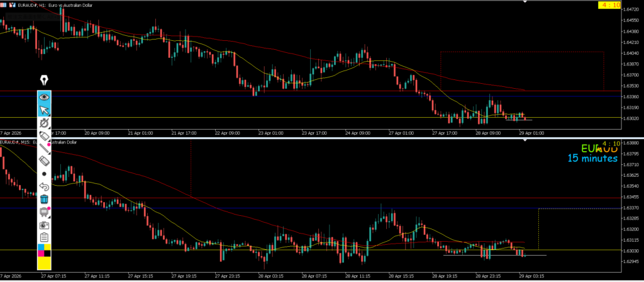This screenshot has height=282, width=644.
Task: Select the arrow cursor tool
Action: (44, 110)
